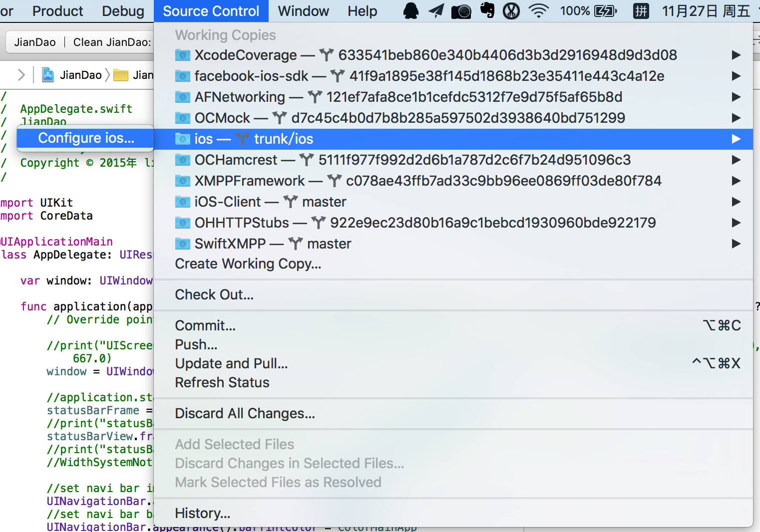Expand the AFNetworking submenu arrow

736,97
